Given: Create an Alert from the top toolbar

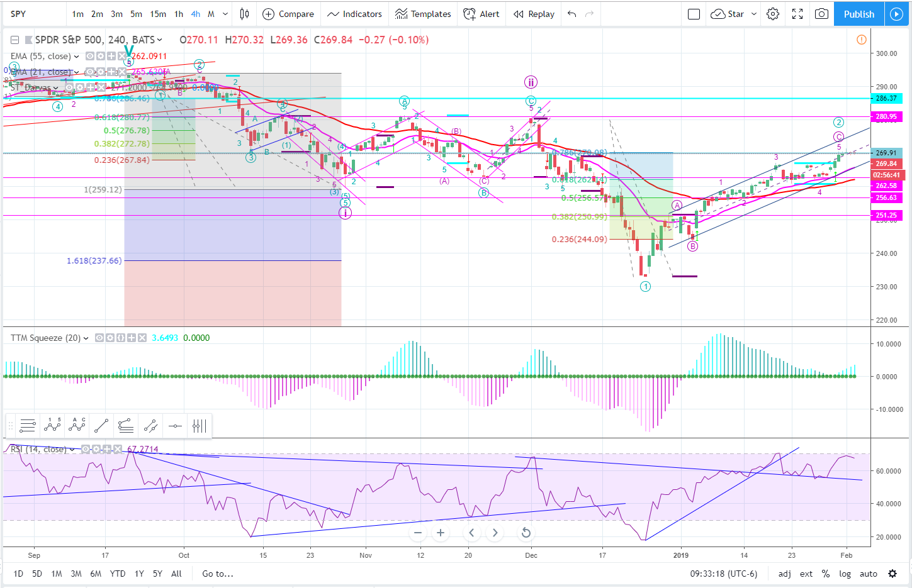Looking at the screenshot, I should pos(481,14).
